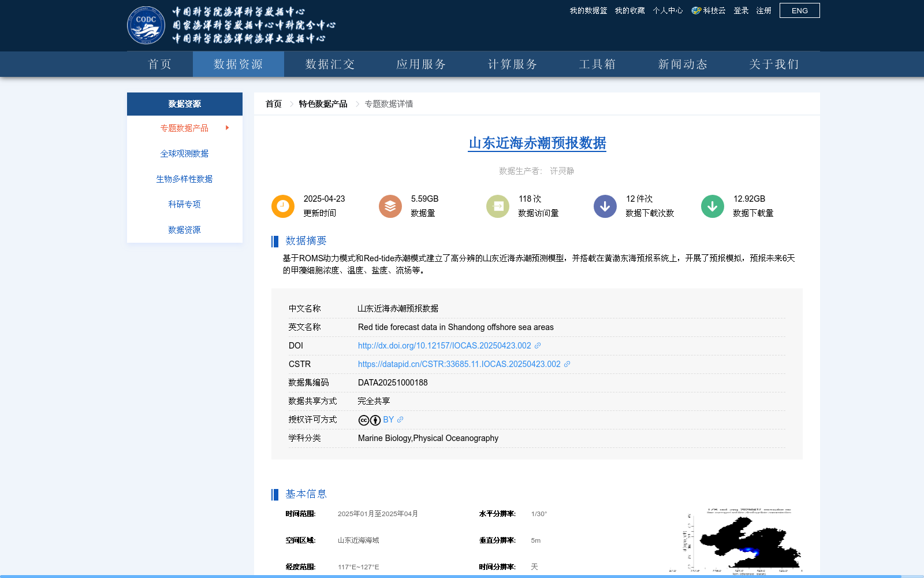The image size is (924, 578).
Task: Click the Marine Biology,Physical Oceanography value
Action: click(x=428, y=438)
